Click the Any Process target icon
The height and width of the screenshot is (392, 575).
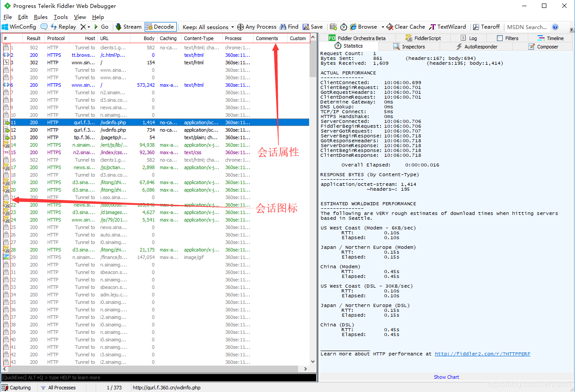click(240, 27)
